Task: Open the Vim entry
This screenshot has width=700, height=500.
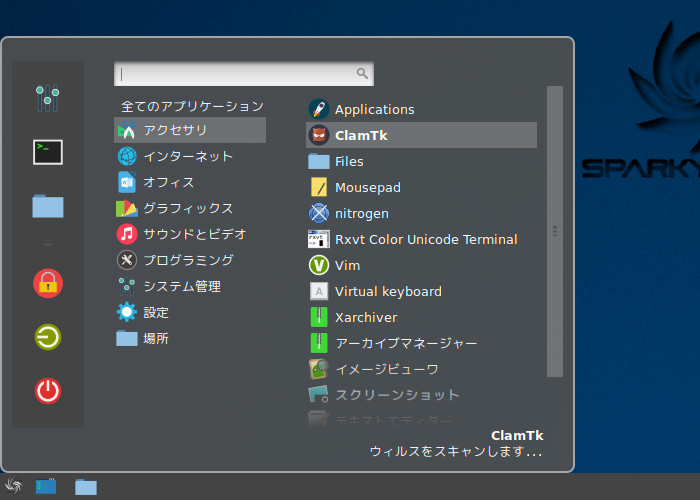Action: pyautogui.click(x=421, y=265)
